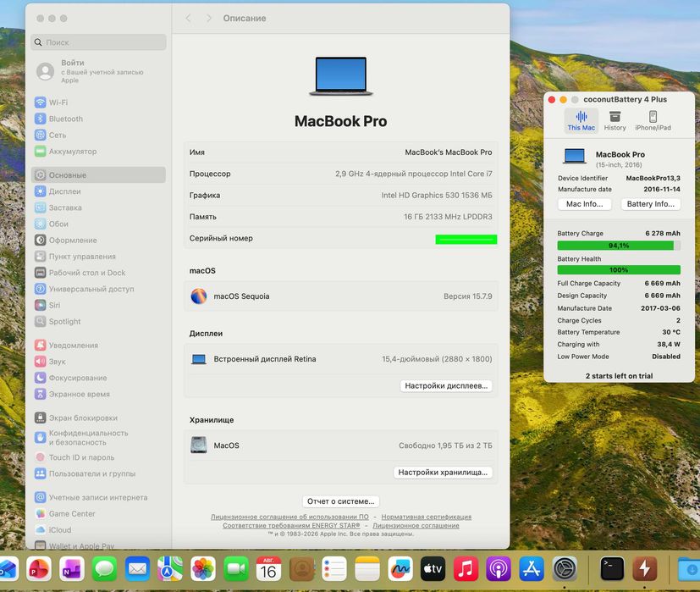Click Отчет о системе button
Viewport: 700px width, 592px height.
click(x=340, y=501)
